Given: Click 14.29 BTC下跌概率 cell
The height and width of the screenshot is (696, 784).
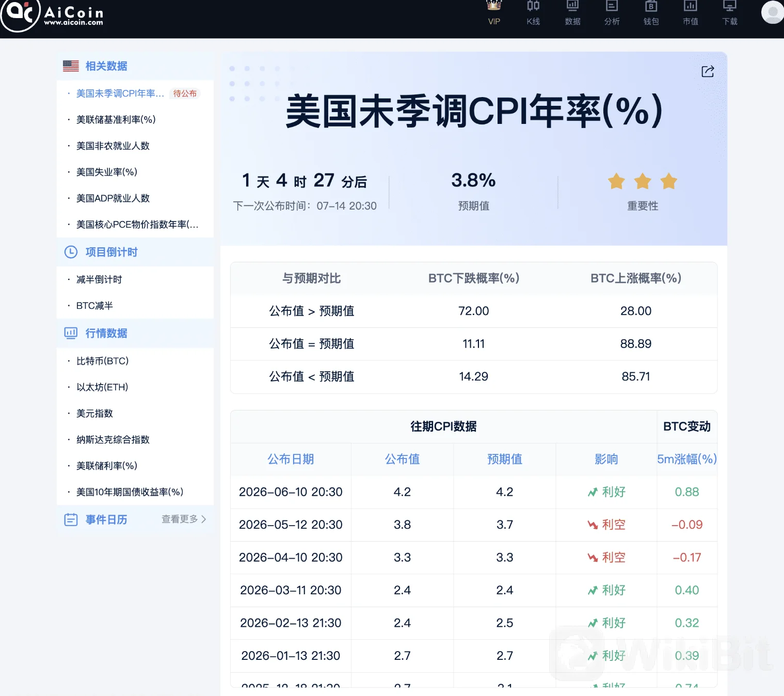Looking at the screenshot, I should (x=473, y=376).
